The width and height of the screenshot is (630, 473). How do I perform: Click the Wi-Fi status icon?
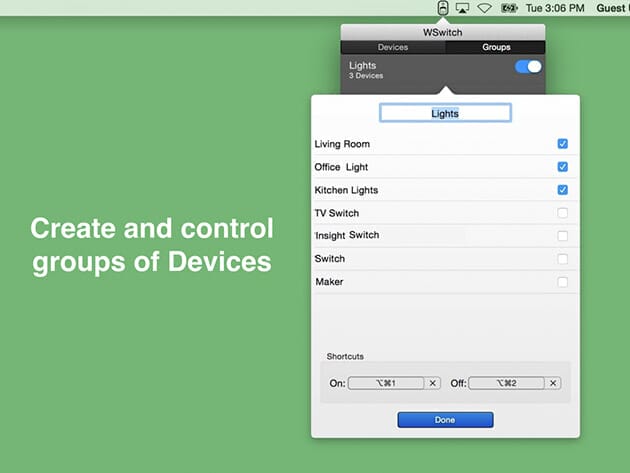[x=484, y=8]
